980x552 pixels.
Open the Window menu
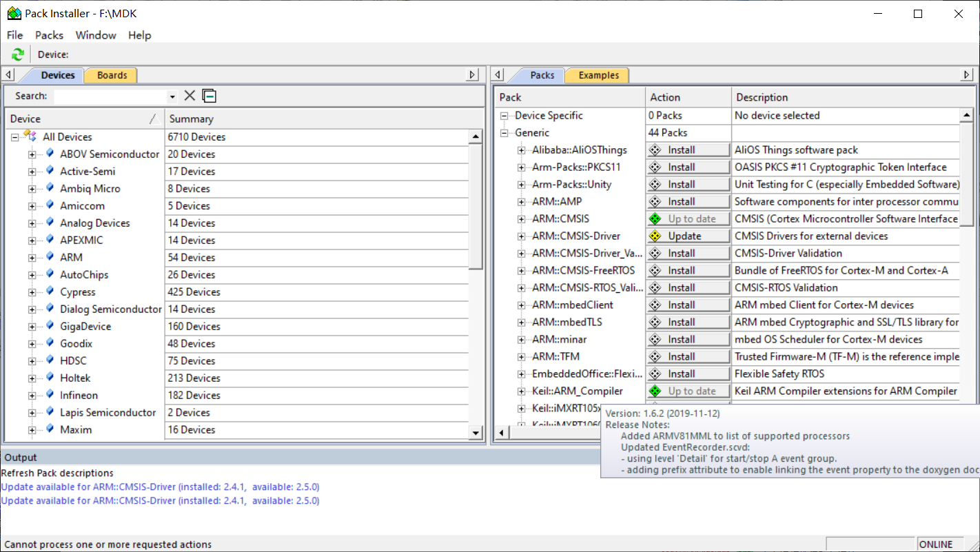[x=96, y=35]
